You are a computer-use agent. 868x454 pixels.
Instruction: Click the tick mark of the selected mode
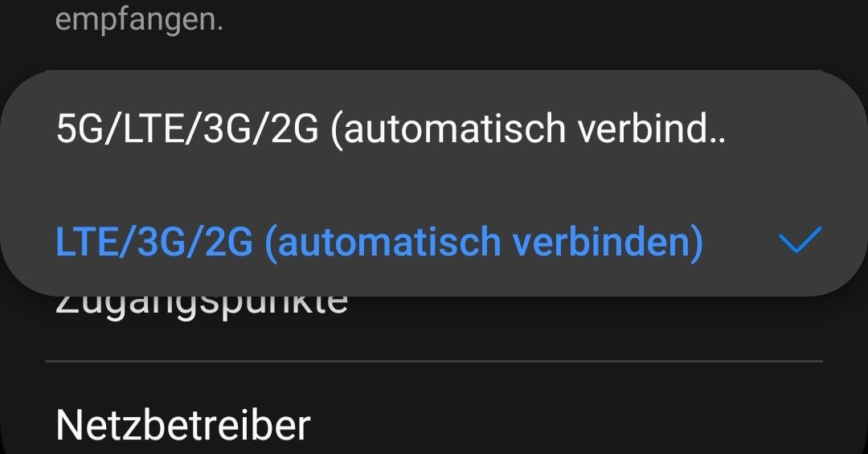pyautogui.click(x=800, y=239)
